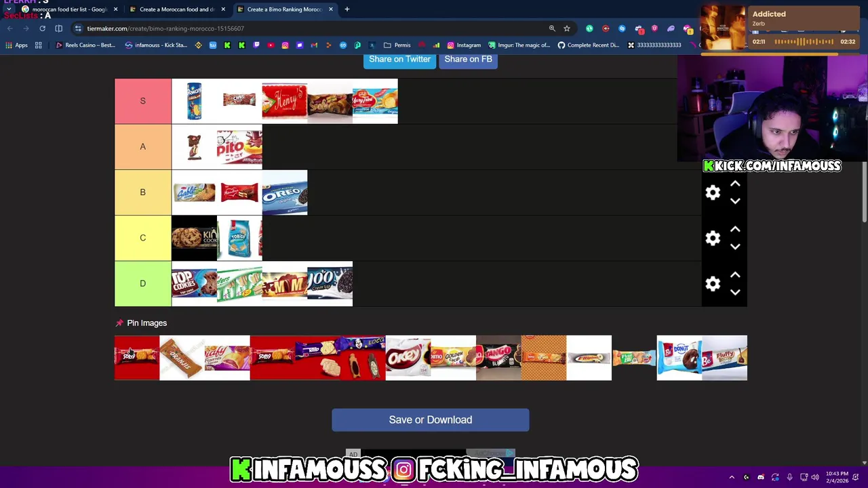Open the browser zoom magnifier icon
868x488 pixels.
point(552,28)
